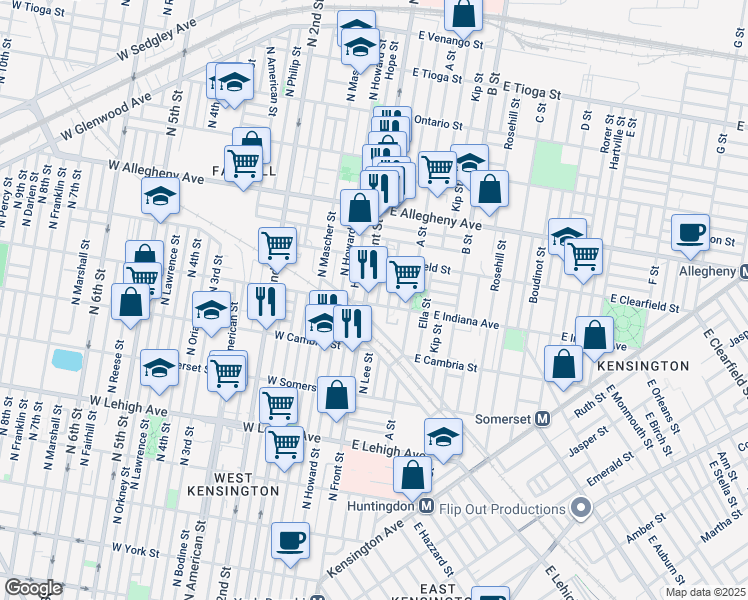Click the shopping cart marker east of Boudinot St

point(583,259)
